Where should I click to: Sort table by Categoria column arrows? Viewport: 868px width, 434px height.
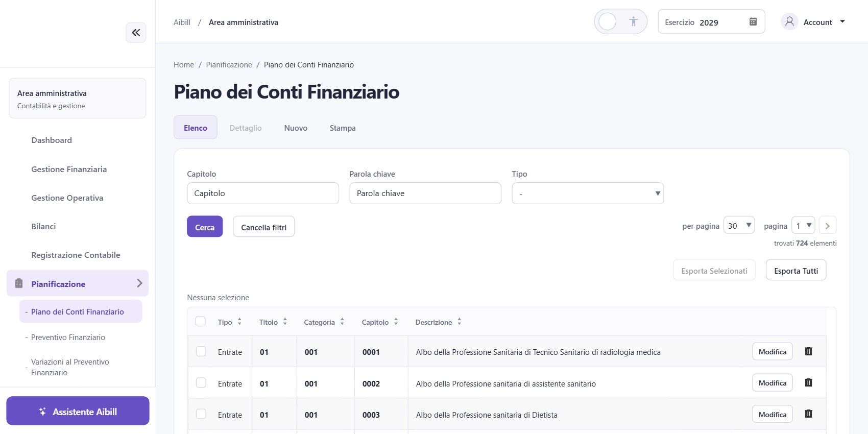tap(342, 322)
